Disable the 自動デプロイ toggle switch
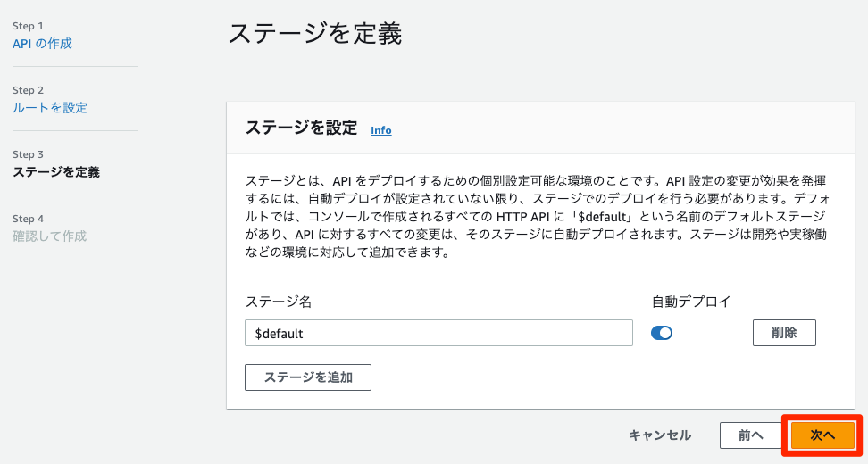The height and width of the screenshot is (464, 868). click(662, 333)
